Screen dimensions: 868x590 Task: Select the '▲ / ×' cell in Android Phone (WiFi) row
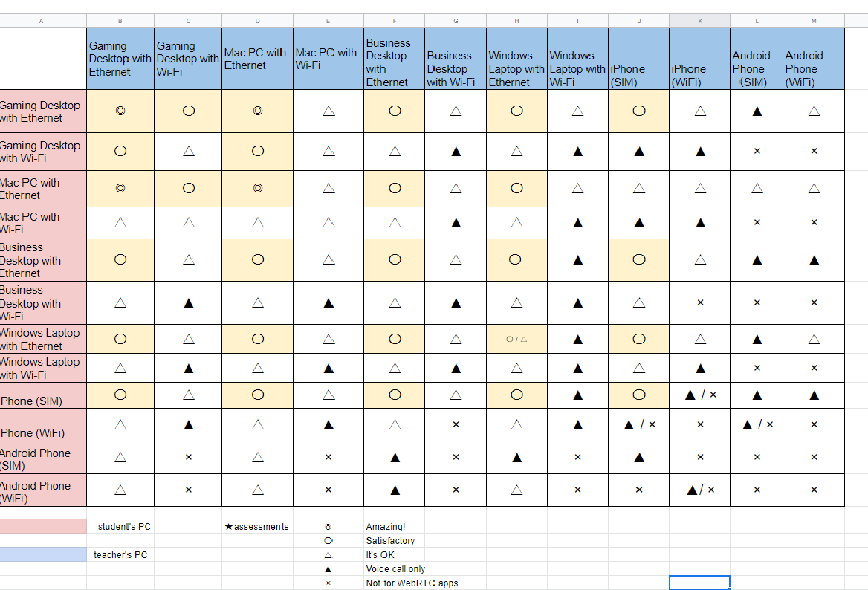point(700,490)
